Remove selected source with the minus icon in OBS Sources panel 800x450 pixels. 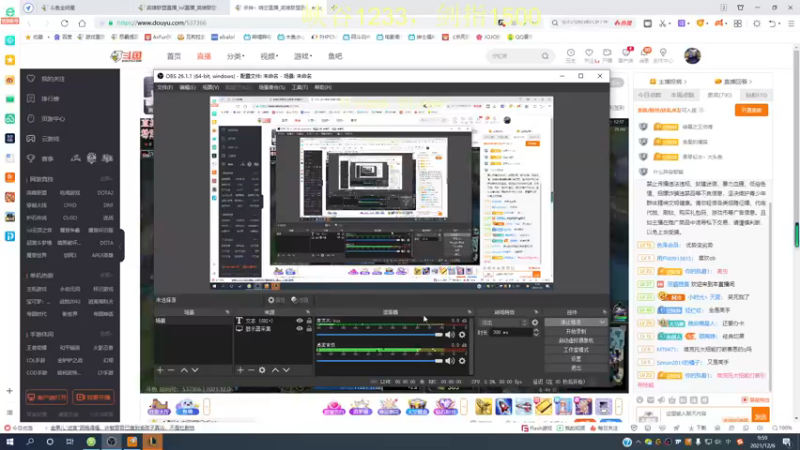pos(251,370)
